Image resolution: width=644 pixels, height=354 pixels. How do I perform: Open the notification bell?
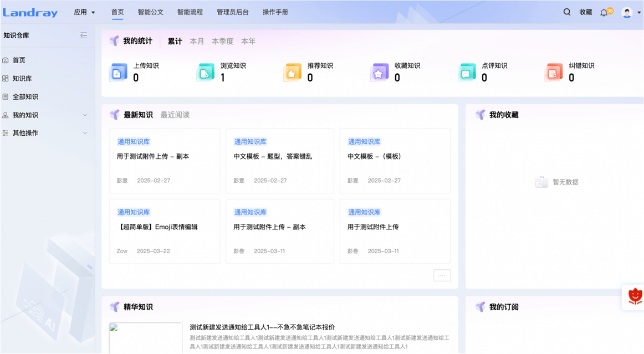pos(604,13)
